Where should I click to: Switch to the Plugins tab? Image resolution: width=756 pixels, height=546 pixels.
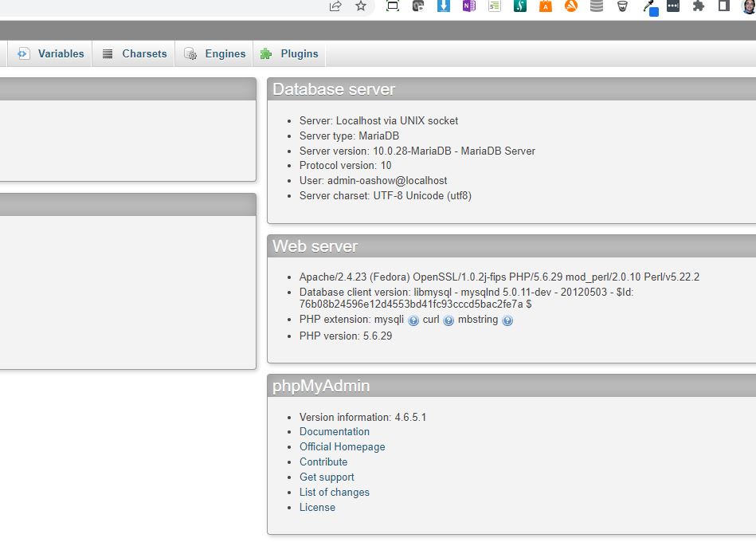point(289,53)
